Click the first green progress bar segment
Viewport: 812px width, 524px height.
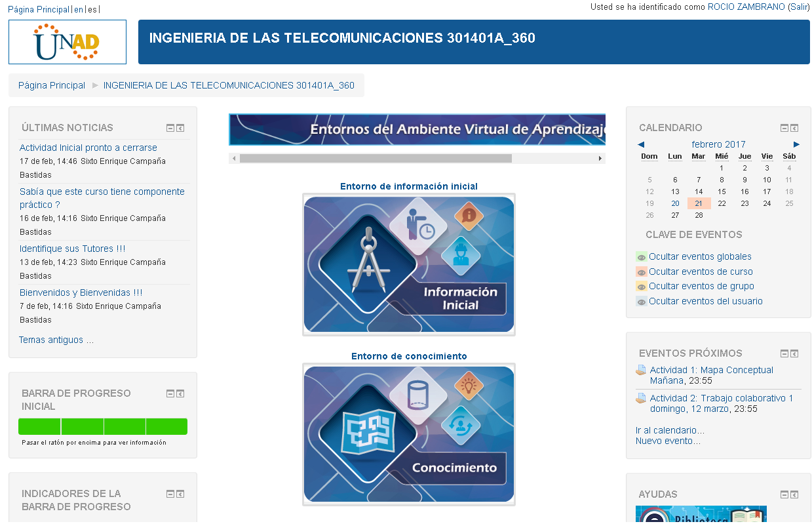[39, 427]
